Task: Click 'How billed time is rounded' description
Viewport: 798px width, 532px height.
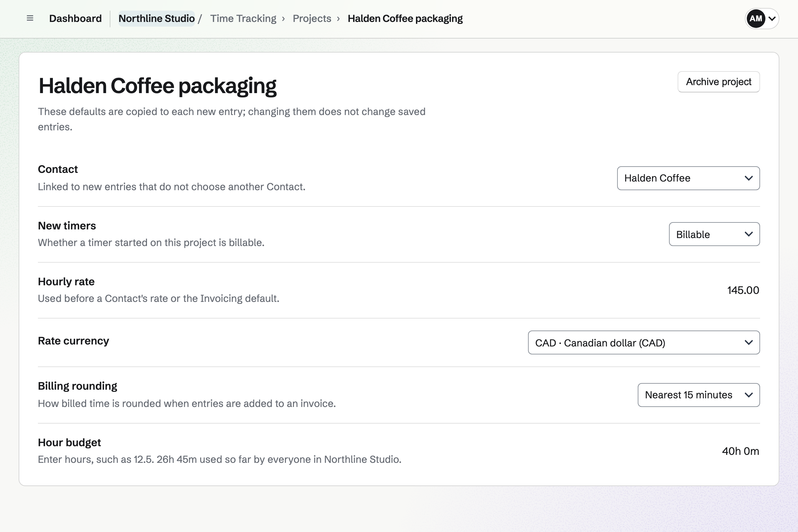Action: 187,403
